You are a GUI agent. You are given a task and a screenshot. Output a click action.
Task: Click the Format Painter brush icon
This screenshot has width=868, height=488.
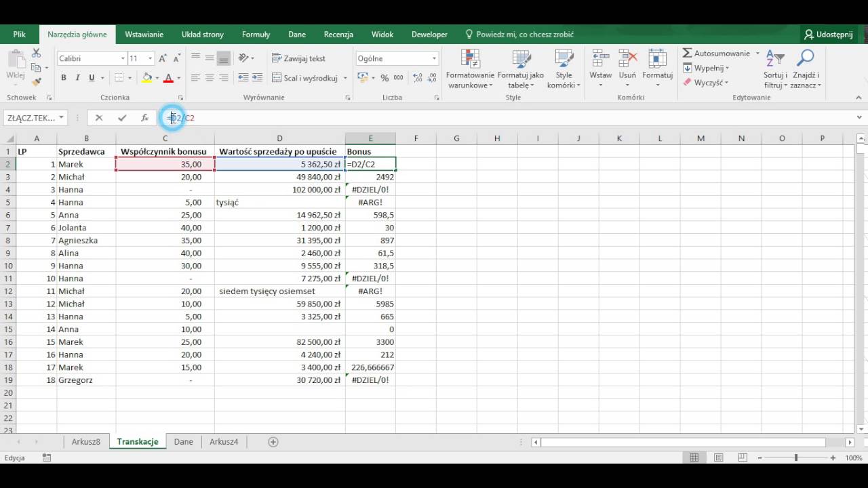37,81
